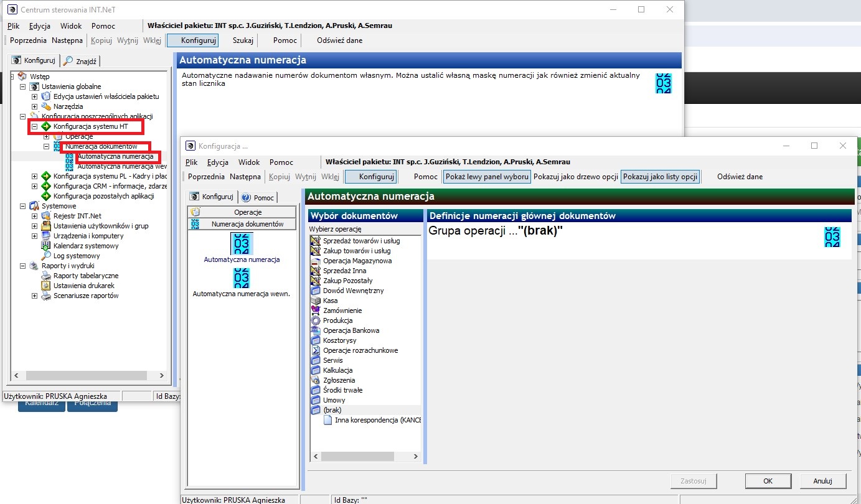This screenshot has width=861, height=504.
Task: Select the large Automatyczna numeracja icon
Action: click(x=242, y=243)
